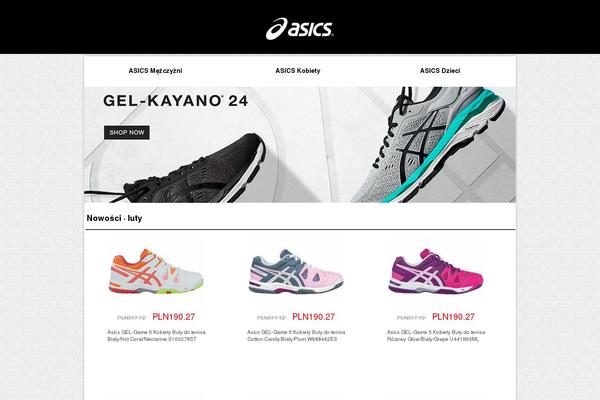600x400 pixels.
Task: Open Cotton Candy/Biały/Plum product link
Action: coord(296,336)
